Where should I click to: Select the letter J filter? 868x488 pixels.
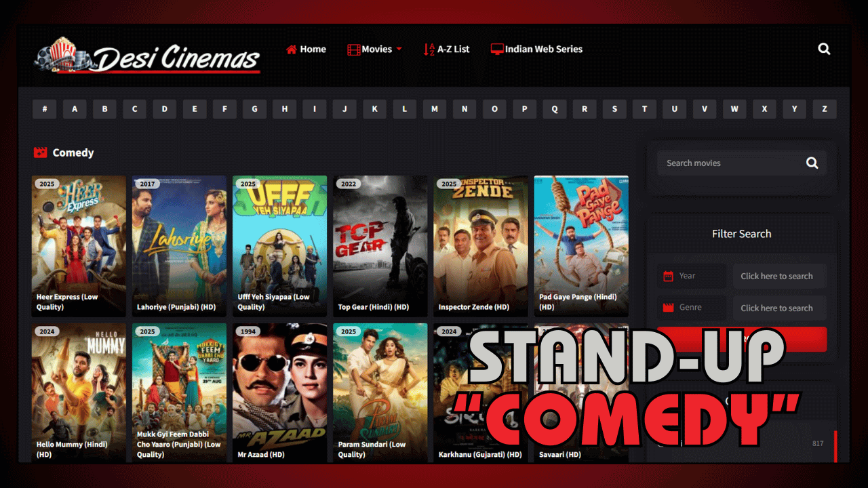pos(344,109)
